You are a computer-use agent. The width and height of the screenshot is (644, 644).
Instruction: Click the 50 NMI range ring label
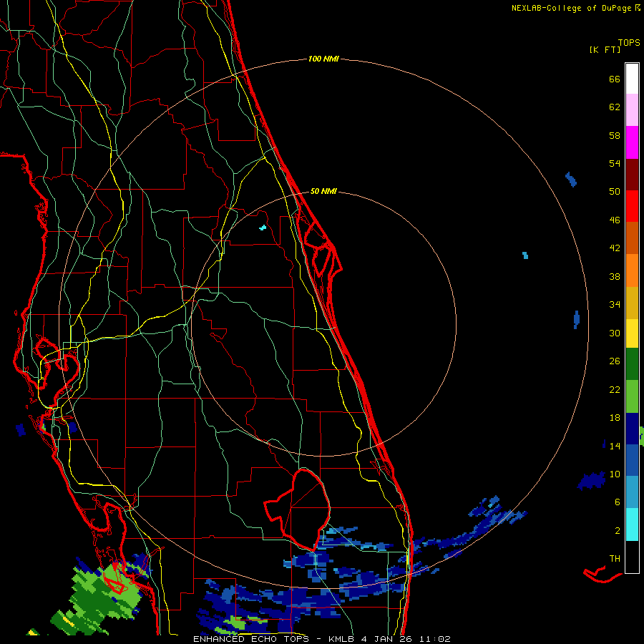coord(323,191)
